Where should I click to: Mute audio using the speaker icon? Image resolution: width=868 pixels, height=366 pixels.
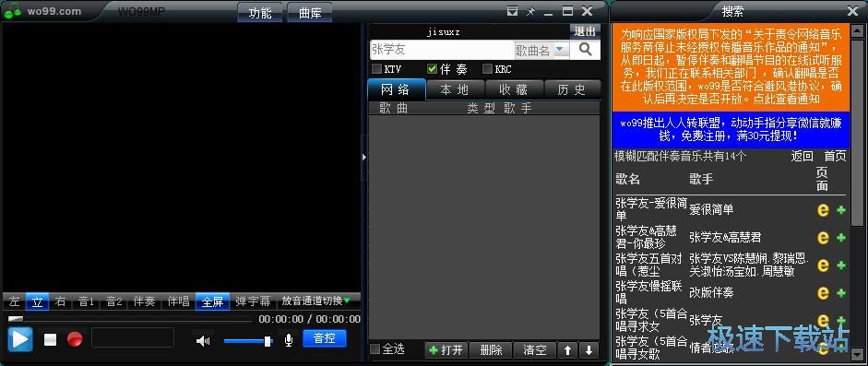point(203,340)
